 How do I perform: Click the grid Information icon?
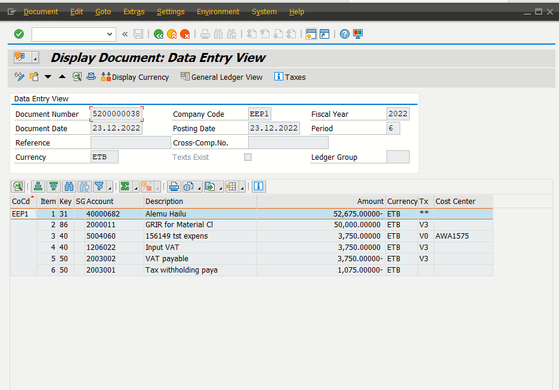click(258, 186)
